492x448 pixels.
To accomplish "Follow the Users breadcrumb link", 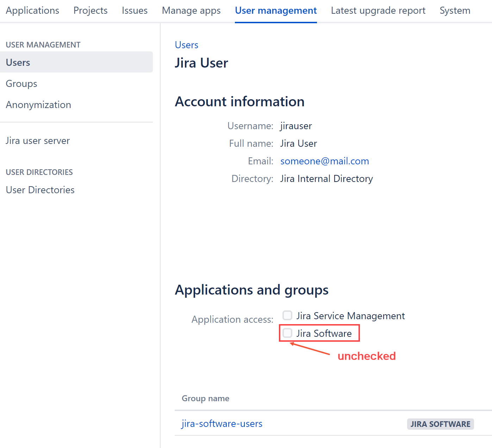I will (x=186, y=45).
